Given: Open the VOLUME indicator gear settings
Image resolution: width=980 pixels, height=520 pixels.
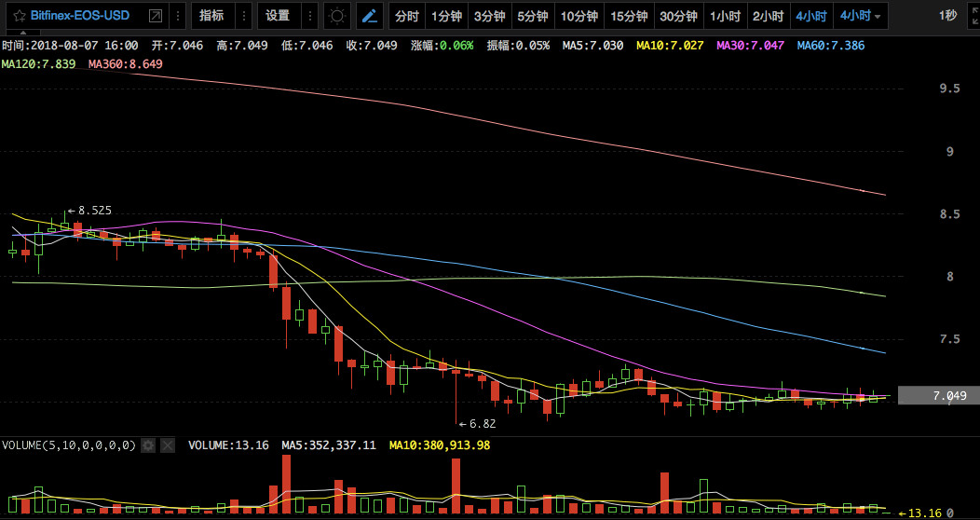Looking at the screenshot, I should (148, 445).
